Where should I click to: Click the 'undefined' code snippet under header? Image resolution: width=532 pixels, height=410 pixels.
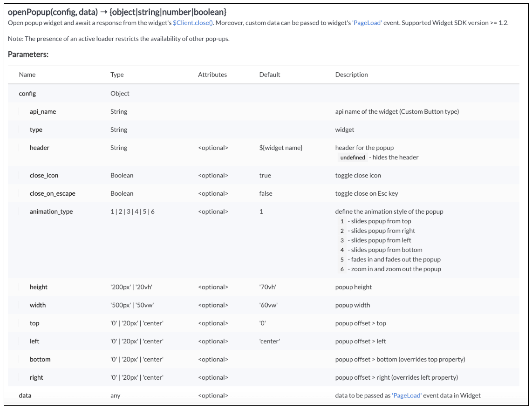(353, 157)
